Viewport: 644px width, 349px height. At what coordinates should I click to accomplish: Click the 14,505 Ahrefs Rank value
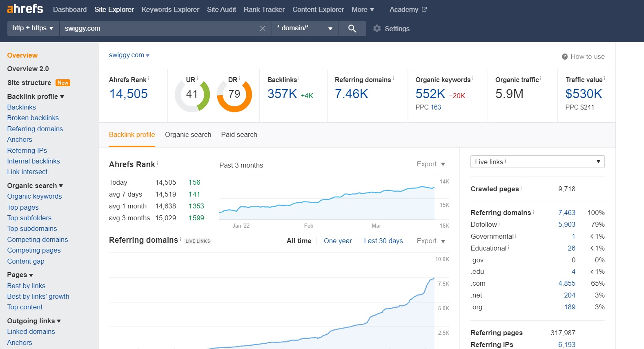[x=128, y=94]
